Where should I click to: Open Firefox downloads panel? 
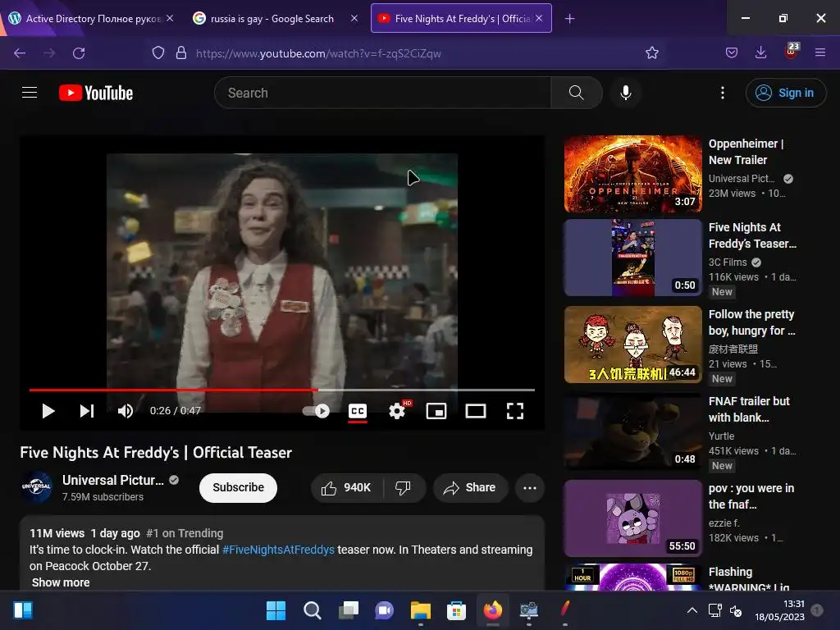760,52
